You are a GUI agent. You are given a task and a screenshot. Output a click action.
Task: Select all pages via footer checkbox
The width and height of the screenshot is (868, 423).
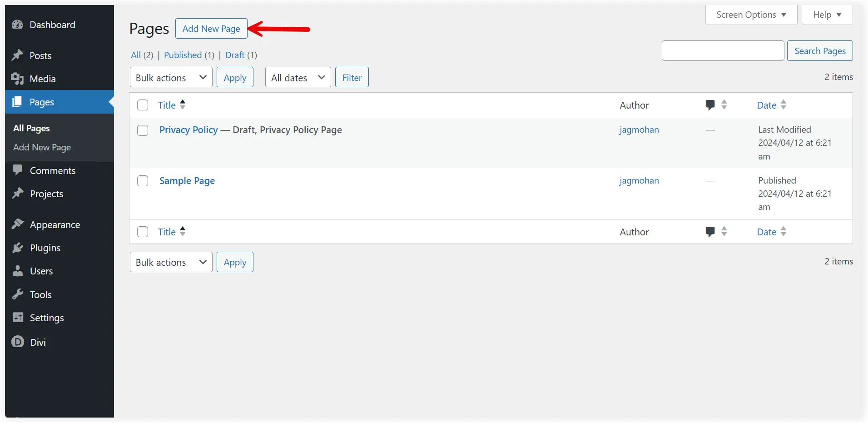coord(143,232)
